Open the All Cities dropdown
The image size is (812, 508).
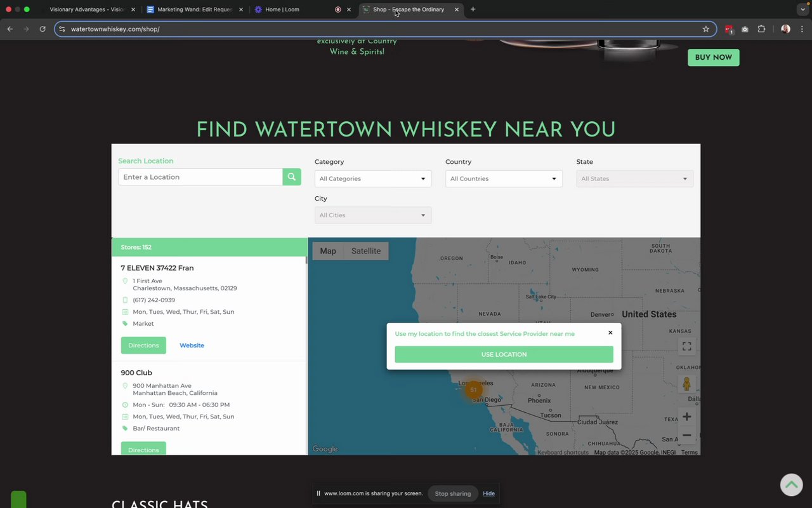(373, 215)
